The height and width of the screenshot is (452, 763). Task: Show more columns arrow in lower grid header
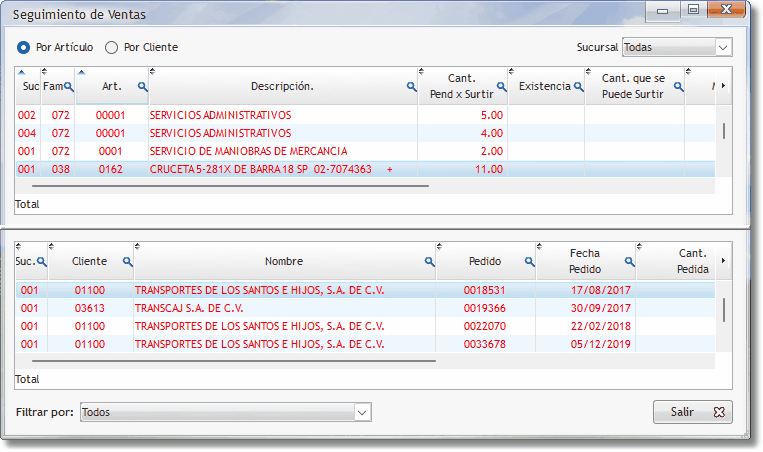pos(724,261)
